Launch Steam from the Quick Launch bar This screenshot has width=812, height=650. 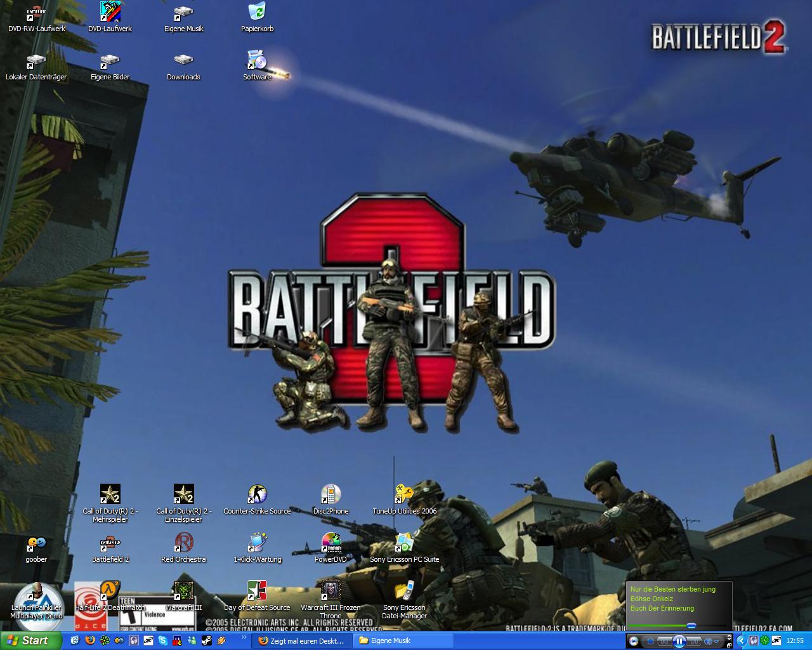coord(207,640)
